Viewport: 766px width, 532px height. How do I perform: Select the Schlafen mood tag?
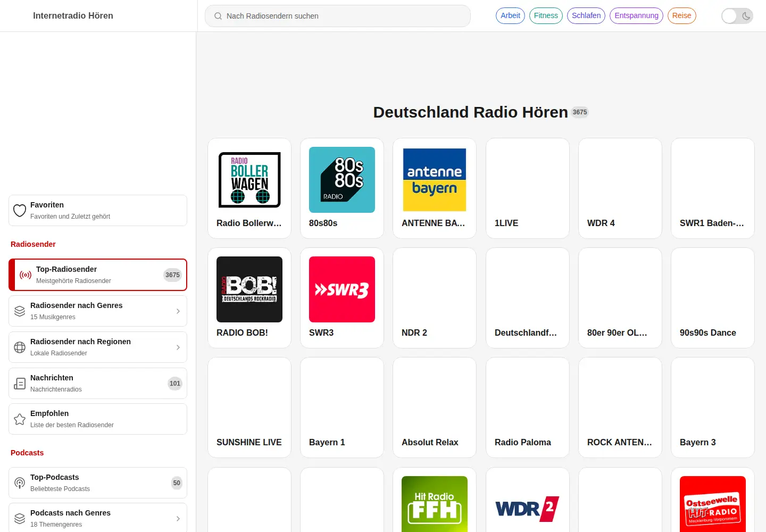tap(586, 16)
